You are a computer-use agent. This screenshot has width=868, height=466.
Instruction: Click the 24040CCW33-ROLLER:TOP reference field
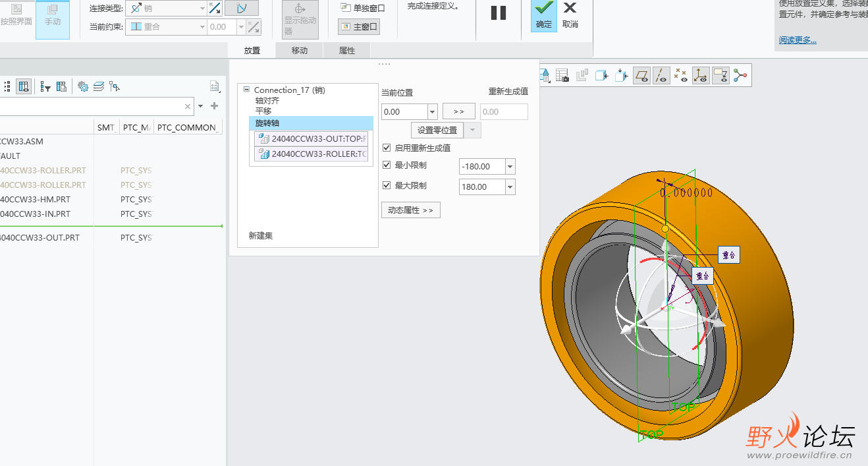pos(311,154)
